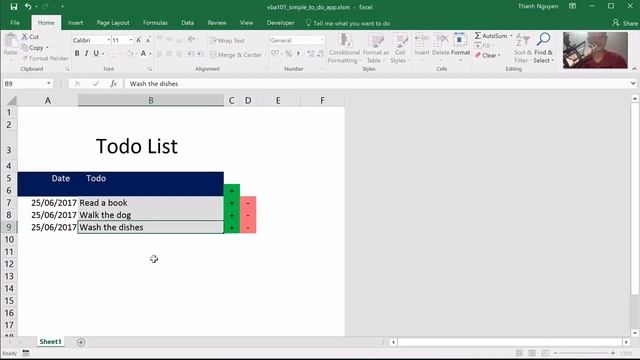Click the Insert Function fx icon
This screenshot has width=640, height=360.
click(113, 84)
